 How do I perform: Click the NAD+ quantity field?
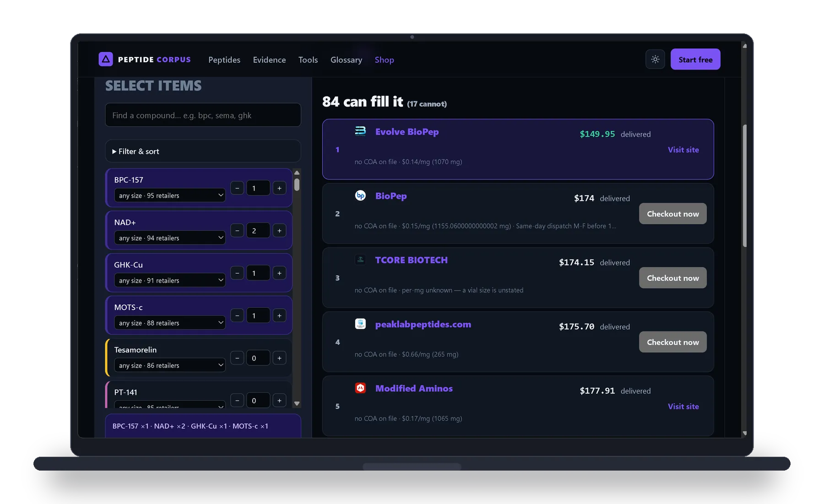(258, 231)
